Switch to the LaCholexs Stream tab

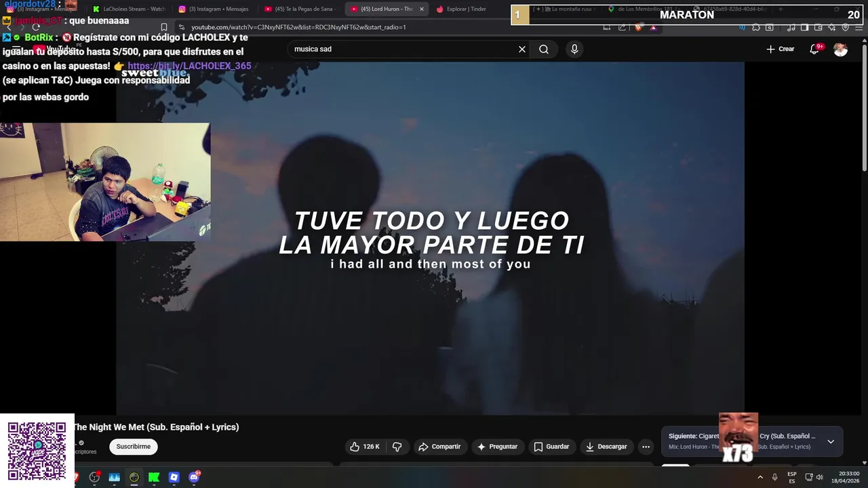coord(130,9)
